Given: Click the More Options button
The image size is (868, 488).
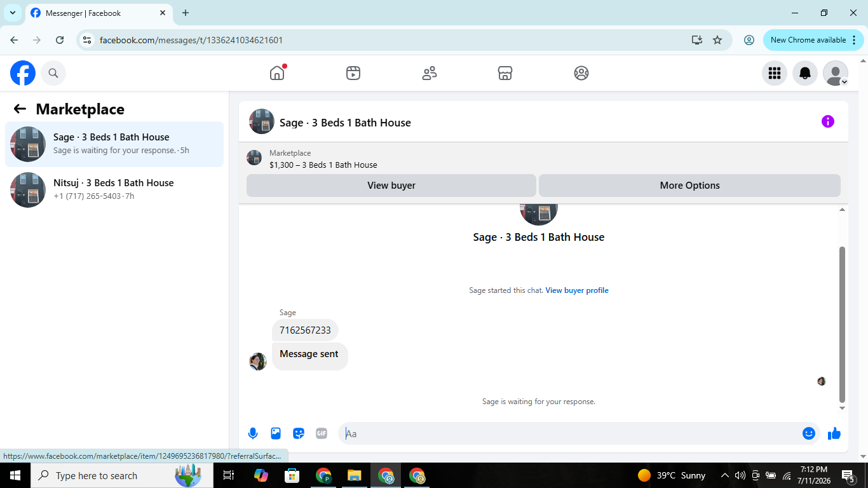Looking at the screenshot, I should click(x=689, y=186).
